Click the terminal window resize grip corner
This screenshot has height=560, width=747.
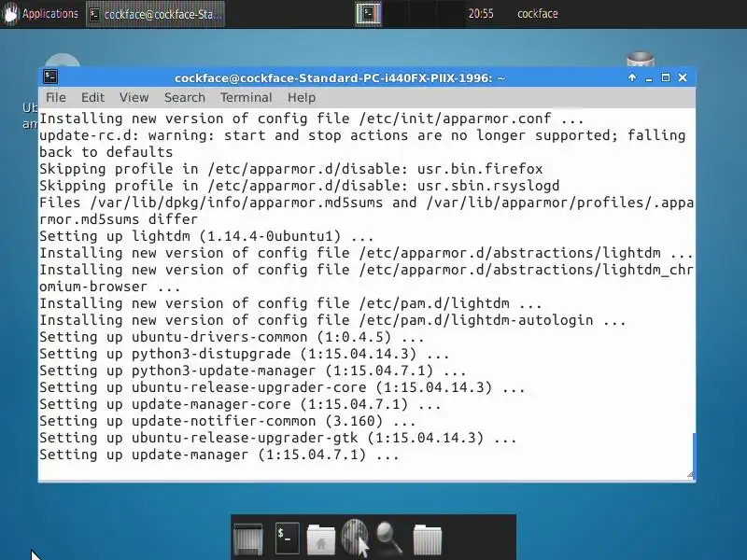tap(690, 474)
